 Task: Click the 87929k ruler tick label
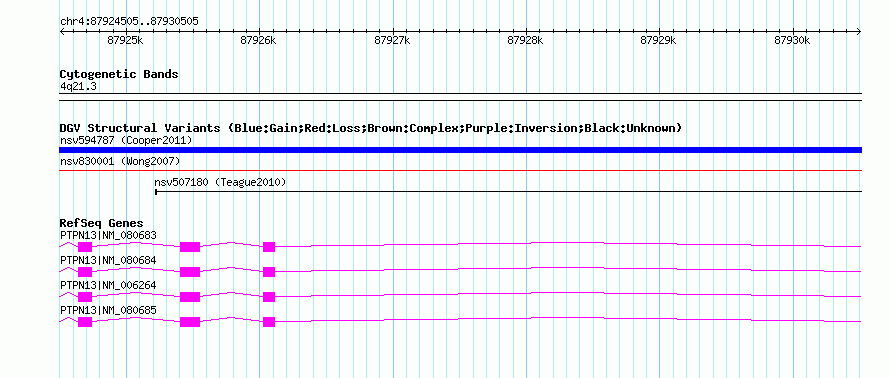tap(658, 40)
